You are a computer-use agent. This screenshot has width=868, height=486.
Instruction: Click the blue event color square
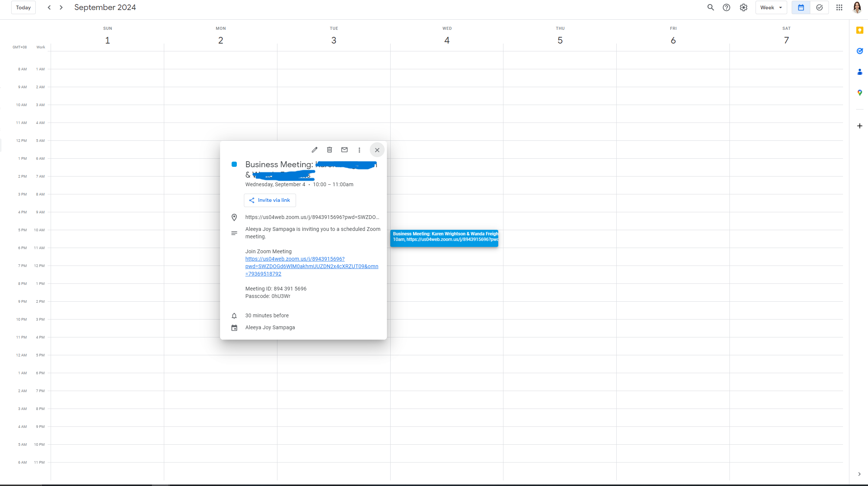(x=234, y=164)
